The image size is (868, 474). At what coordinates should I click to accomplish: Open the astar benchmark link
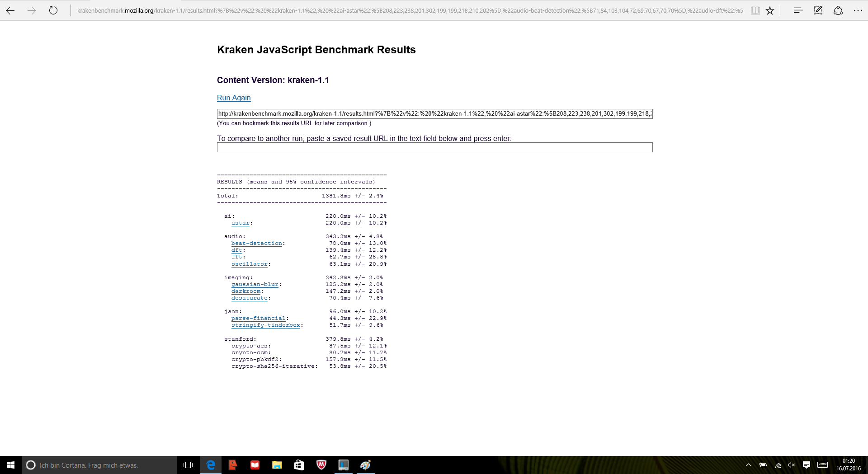click(x=241, y=223)
